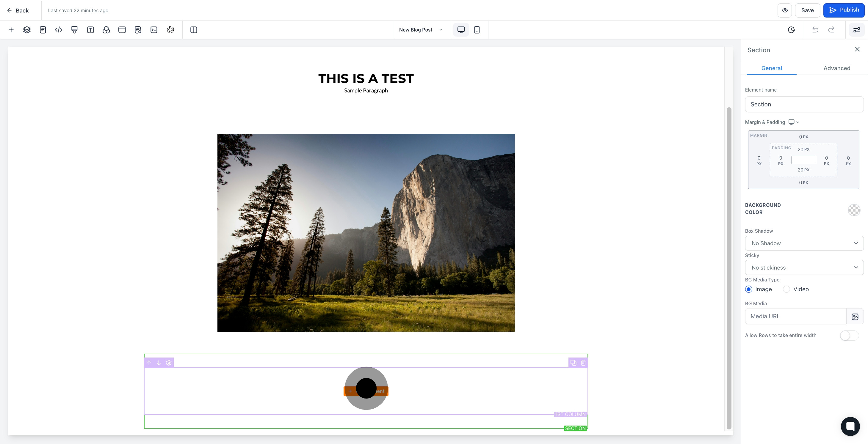Switch to the Advanced tab
This screenshot has width=868, height=444.
pyautogui.click(x=837, y=68)
